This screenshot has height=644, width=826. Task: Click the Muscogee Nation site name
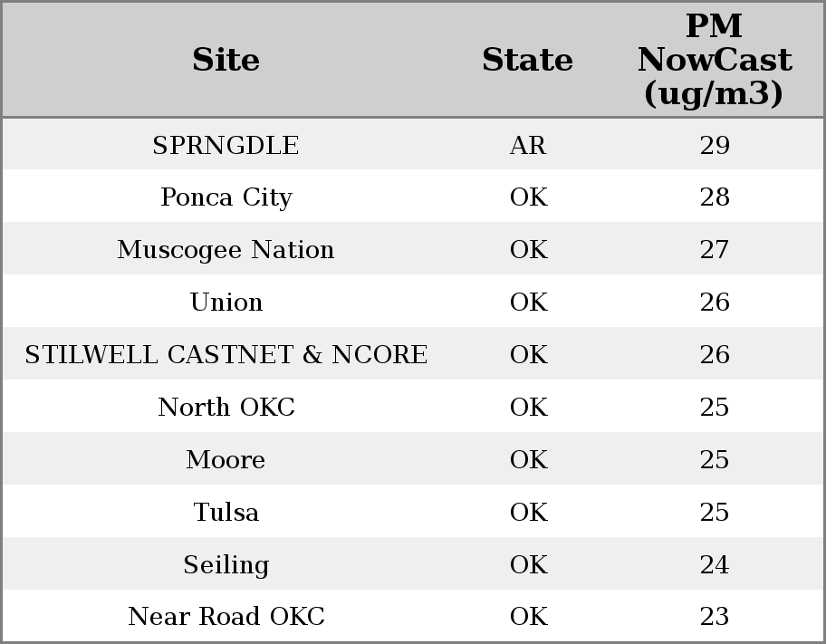coord(226,250)
